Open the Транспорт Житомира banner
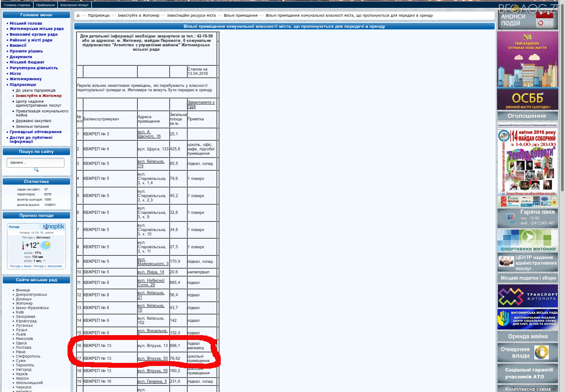Screen dimensions: 565x392 point(527,295)
